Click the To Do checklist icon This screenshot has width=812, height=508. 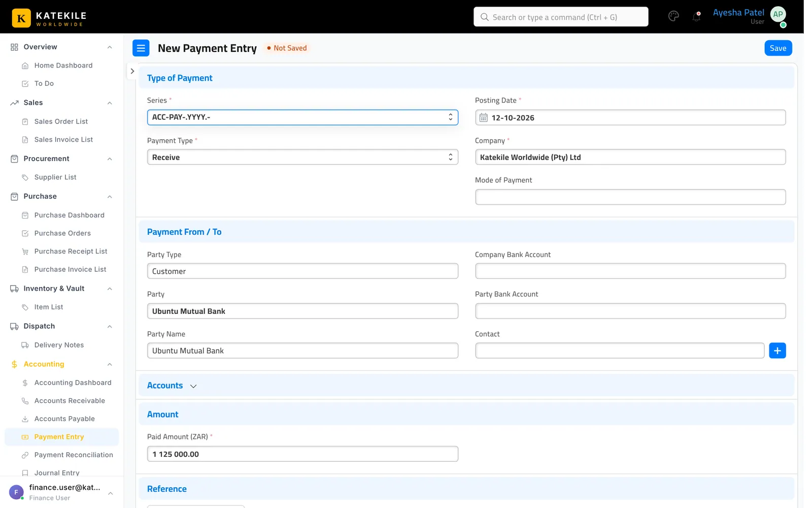click(25, 84)
